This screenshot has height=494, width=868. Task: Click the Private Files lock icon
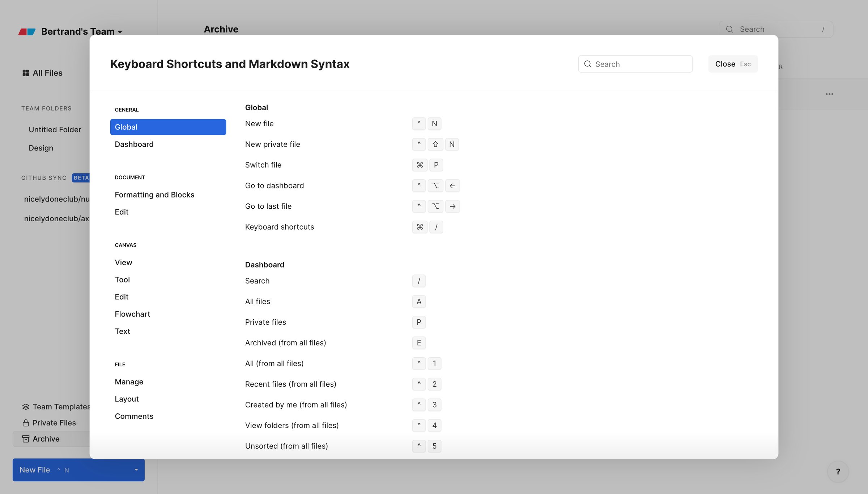26,423
